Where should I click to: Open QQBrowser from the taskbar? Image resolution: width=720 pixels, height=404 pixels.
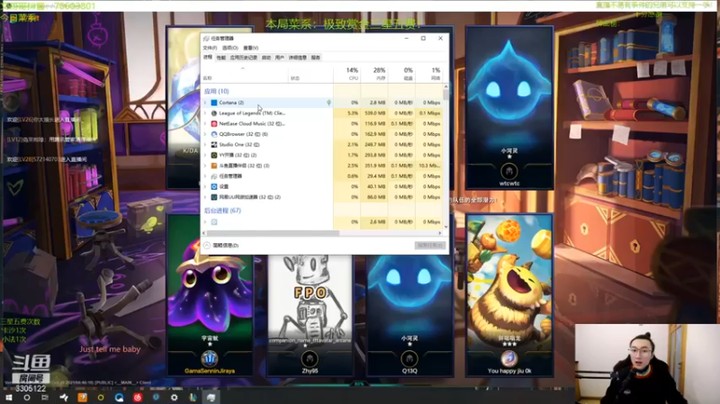coord(119,398)
